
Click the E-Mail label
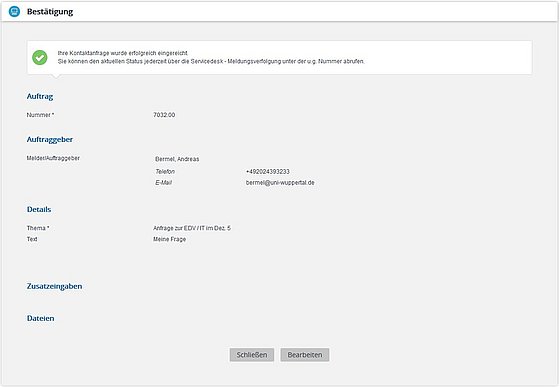(164, 183)
